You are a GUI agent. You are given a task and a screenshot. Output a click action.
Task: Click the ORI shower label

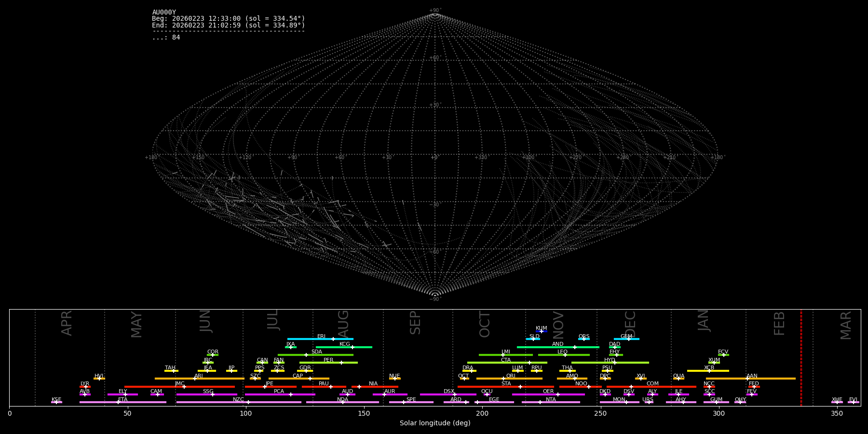511,376
